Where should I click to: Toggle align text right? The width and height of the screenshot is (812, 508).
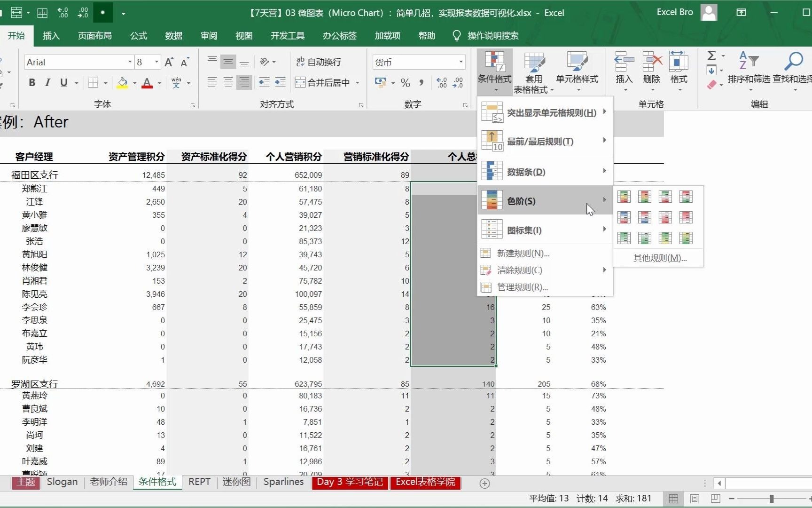pyautogui.click(x=244, y=82)
